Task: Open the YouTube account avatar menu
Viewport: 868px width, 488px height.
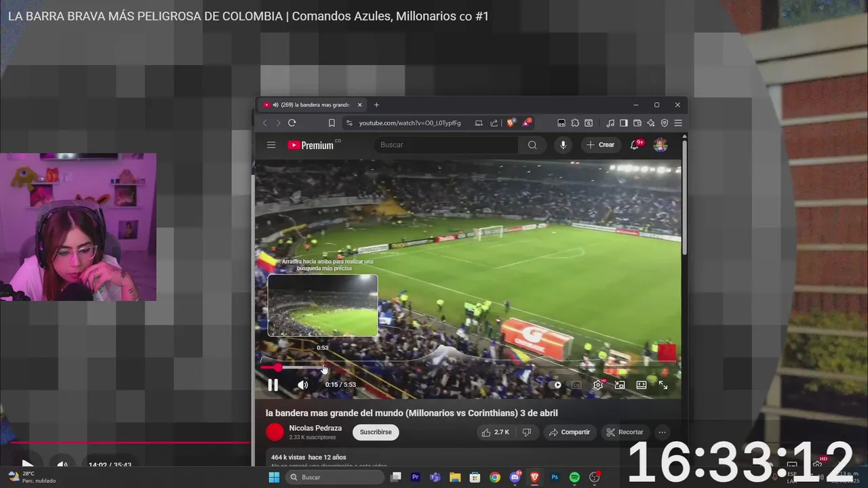Action: (x=660, y=144)
